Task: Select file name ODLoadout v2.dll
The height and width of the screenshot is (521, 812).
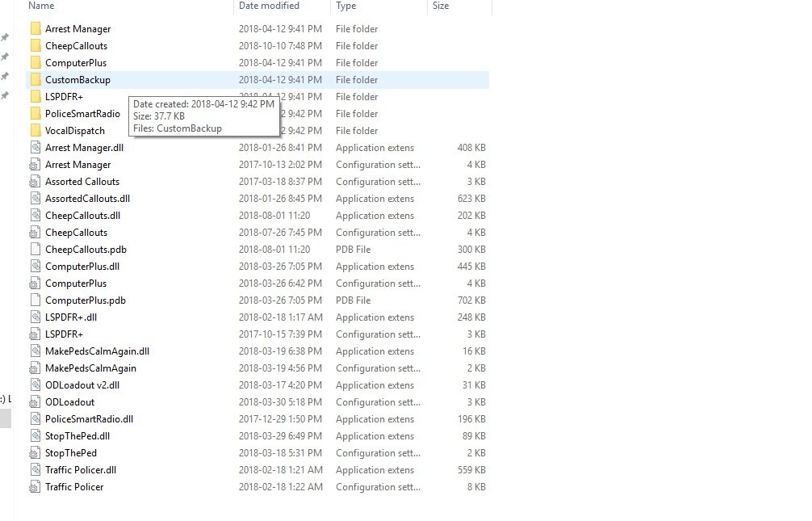Action: pyautogui.click(x=82, y=385)
